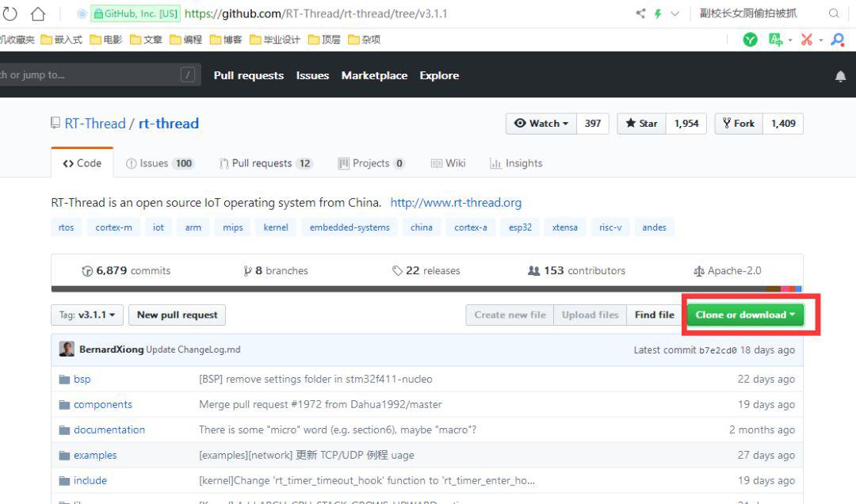Open Explore in top navigation

click(439, 75)
